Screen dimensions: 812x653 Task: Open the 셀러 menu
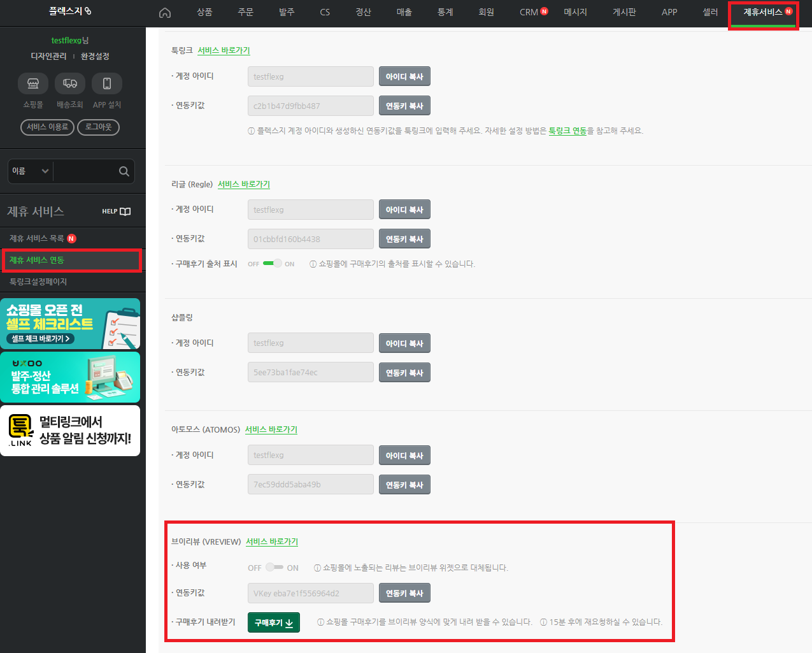pyautogui.click(x=710, y=12)
